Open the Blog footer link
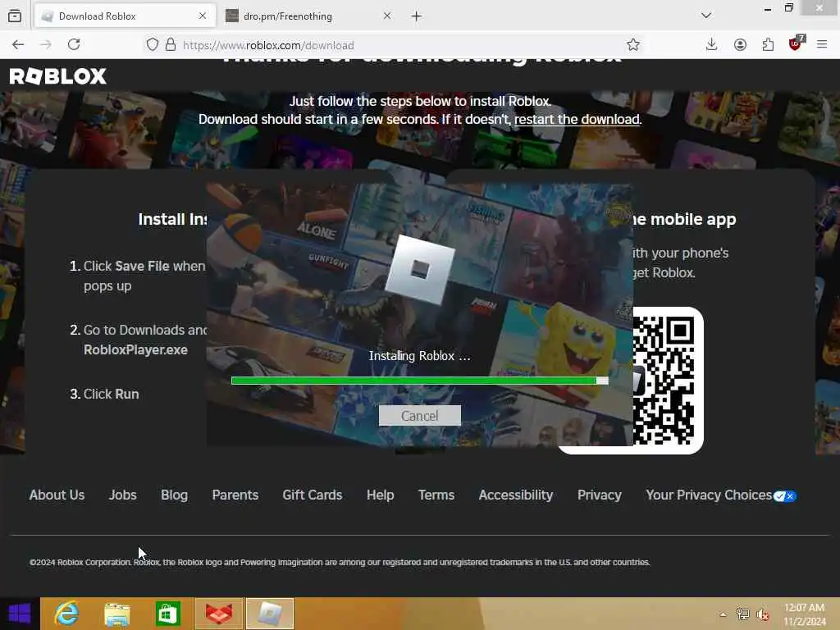This screenshot has width=840, height=630. 174,495
